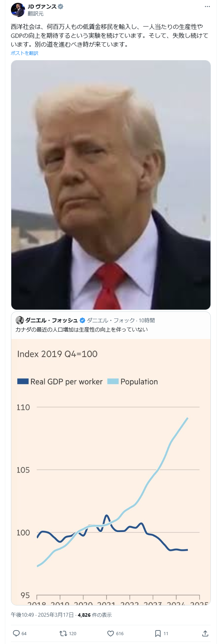Click the reply speech bubble icon
Screen dimensions: 220x644
[x=16, y=633]
